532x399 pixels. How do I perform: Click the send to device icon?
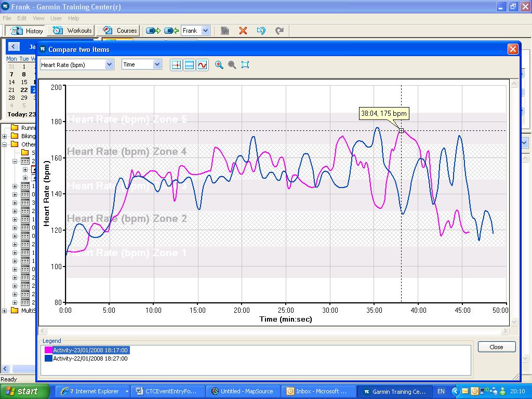pos(153,31)
